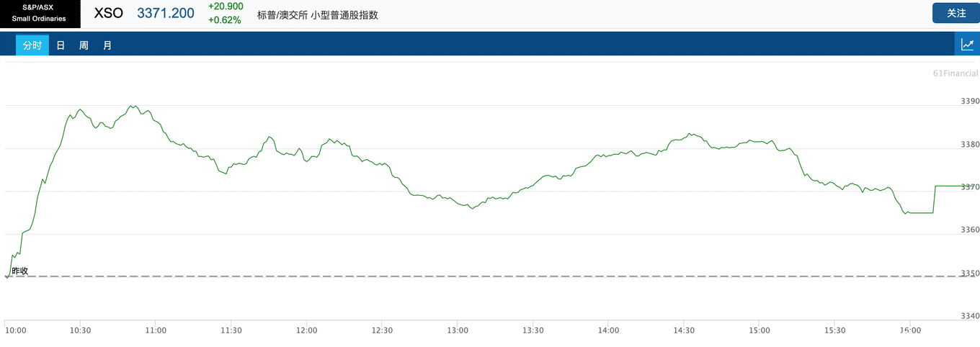Open the chart type icon
This screenshot has width=980, height=347.
(967, 45)
